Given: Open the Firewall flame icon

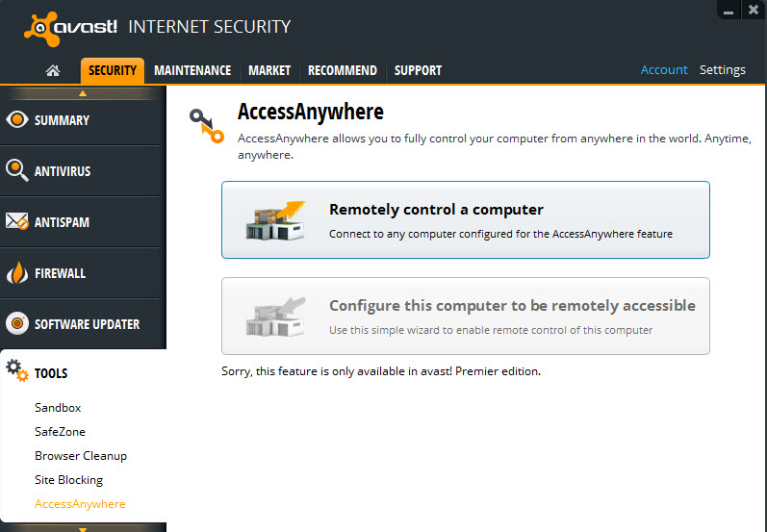Looking at the screenshot, I should click(17, 272).
